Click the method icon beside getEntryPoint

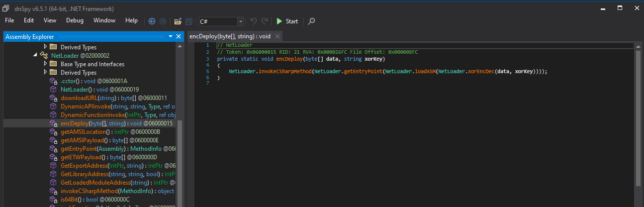[x=53, y=149]
